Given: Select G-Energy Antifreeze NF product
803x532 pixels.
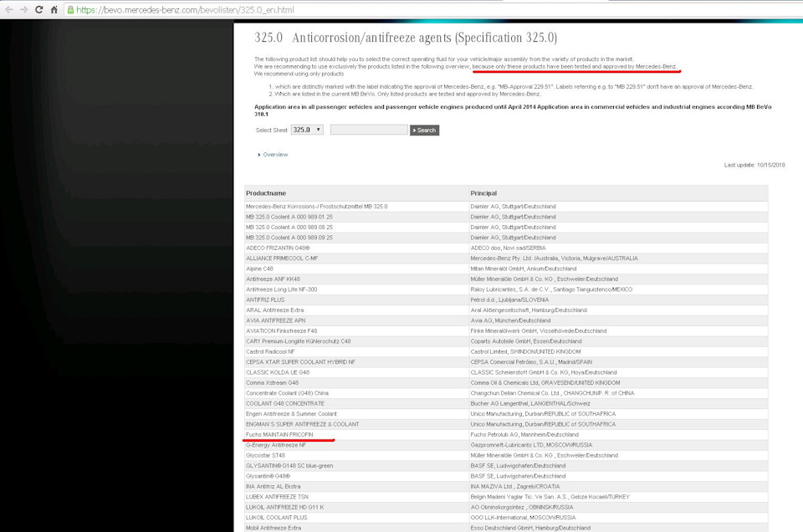Looking at the screenshot, I should pos(275,445).
